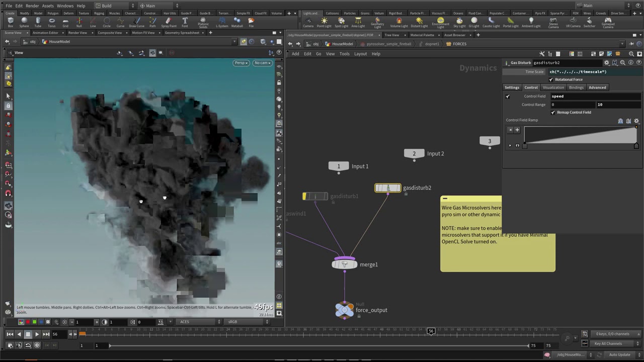This screenshot has height=362, width=644.
Task: Select the Draw Curve shelf tool
Action: (136, 23)
